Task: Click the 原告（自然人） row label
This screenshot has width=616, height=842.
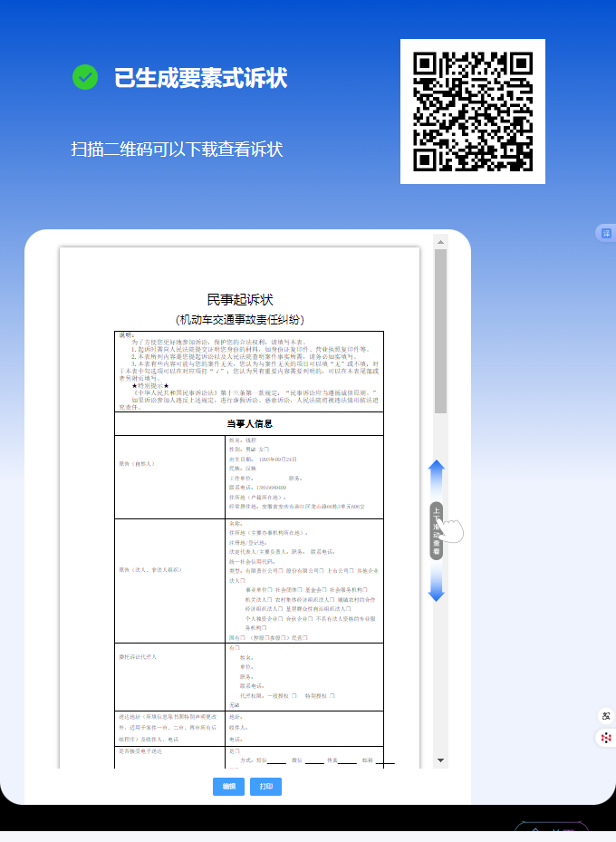Action: (137, 463)
